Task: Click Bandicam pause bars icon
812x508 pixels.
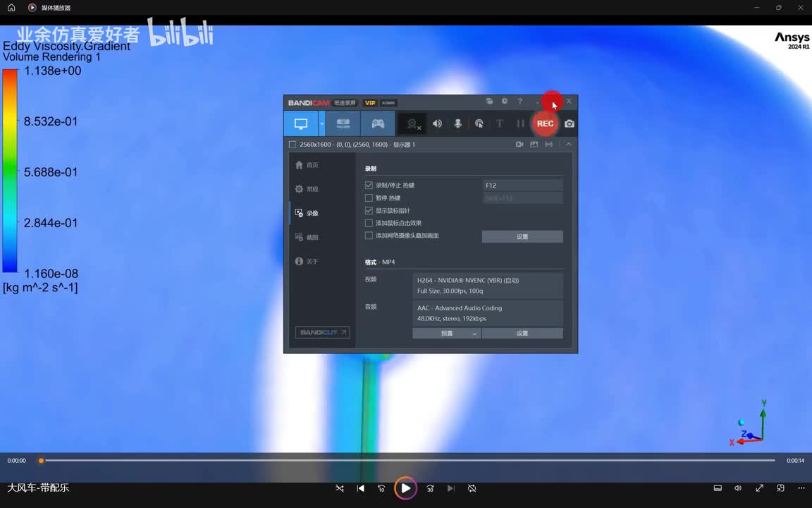Action: point(520,123)
